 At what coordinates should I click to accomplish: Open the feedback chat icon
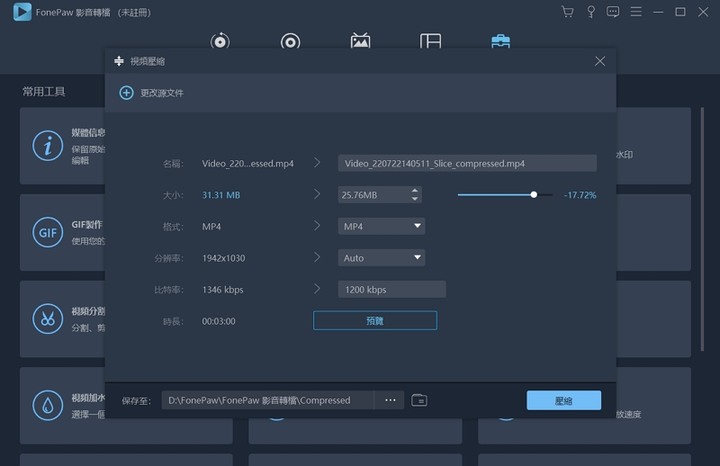[613, 12]
